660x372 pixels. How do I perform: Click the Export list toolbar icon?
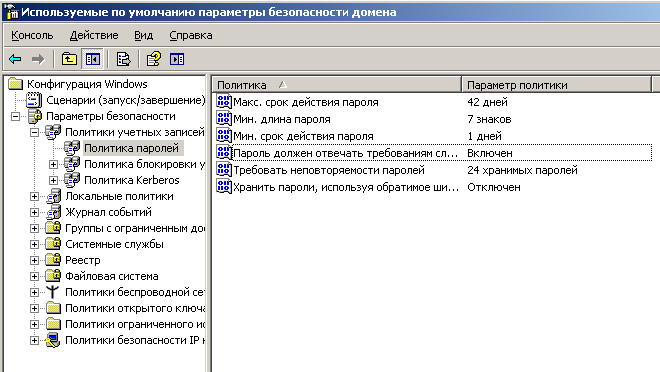point(123,59)
